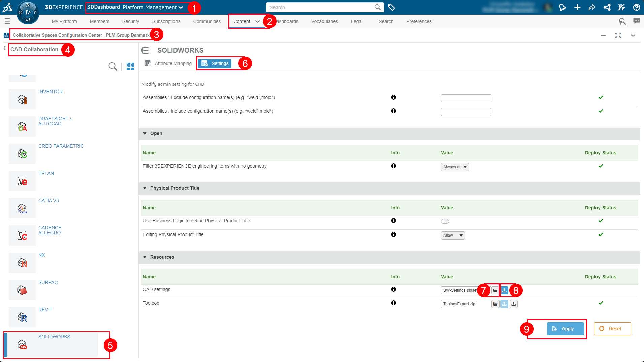Viewport: 644px width, 362px height.
Task: Open widget menu chevron at top right
Action: [633, 35]
